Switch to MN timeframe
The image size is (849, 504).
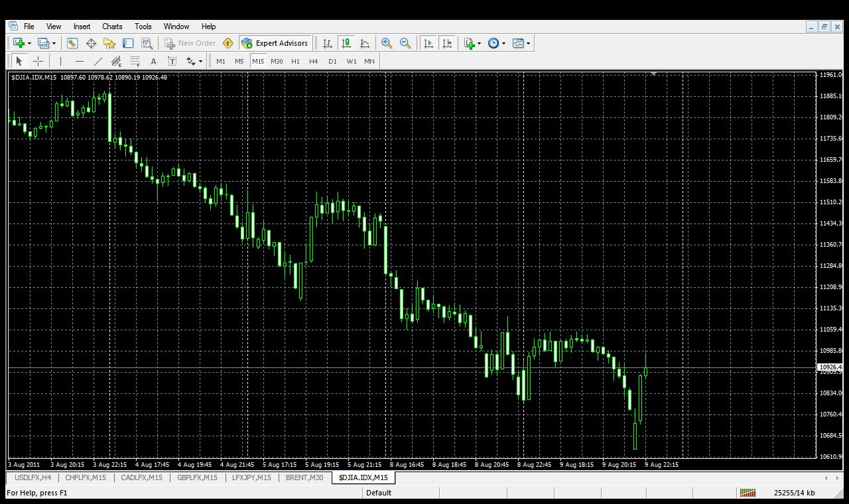(x=369, y=61)
